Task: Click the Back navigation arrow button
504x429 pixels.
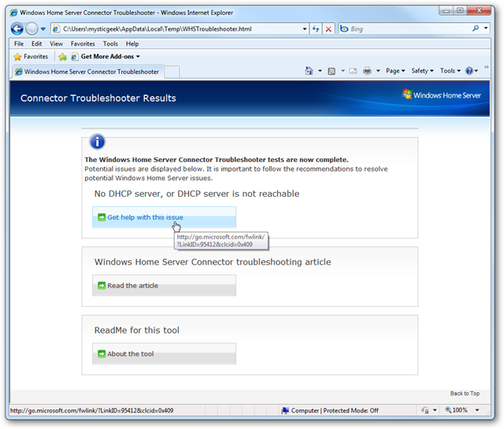Action: coord(17,29)
